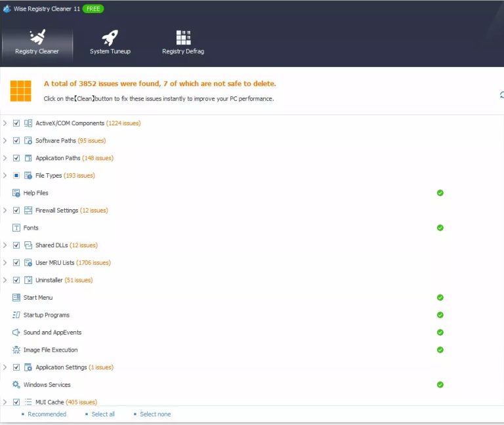Click the orange grid icon beside scan summary
The width and height of the screenshot is (504, 425).
click(x=21, y=91)
